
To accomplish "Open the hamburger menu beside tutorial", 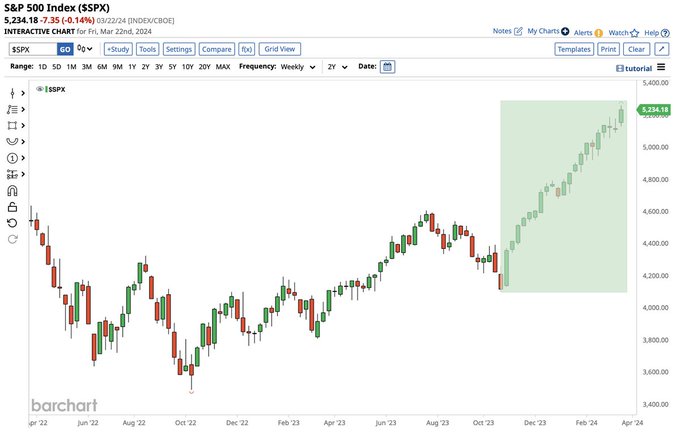I will click(660, 67).
